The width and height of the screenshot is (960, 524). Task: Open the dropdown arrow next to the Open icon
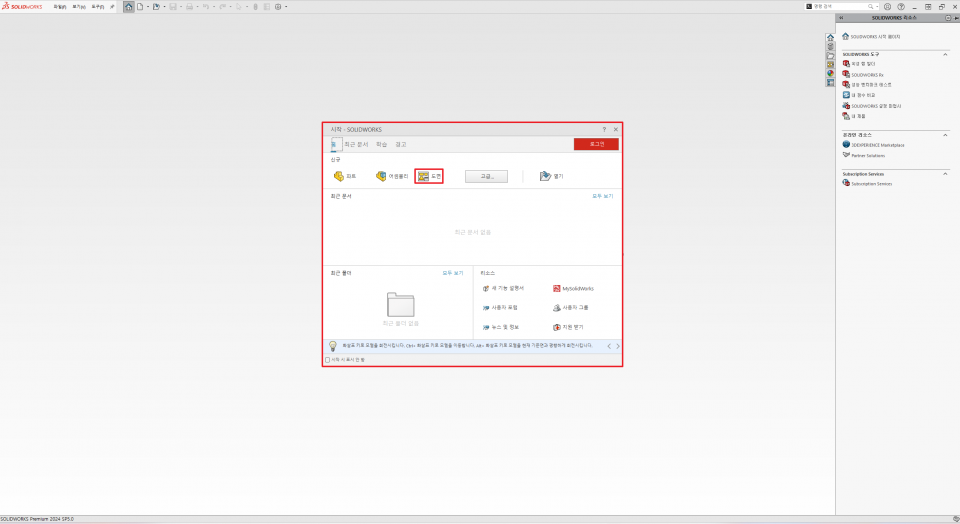pos(165,7)
